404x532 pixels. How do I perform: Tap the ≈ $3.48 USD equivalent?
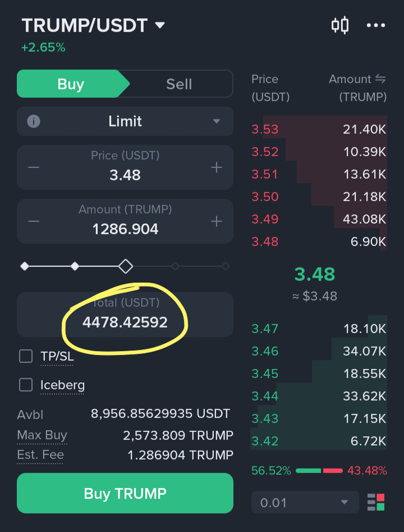tap(315, 296)
